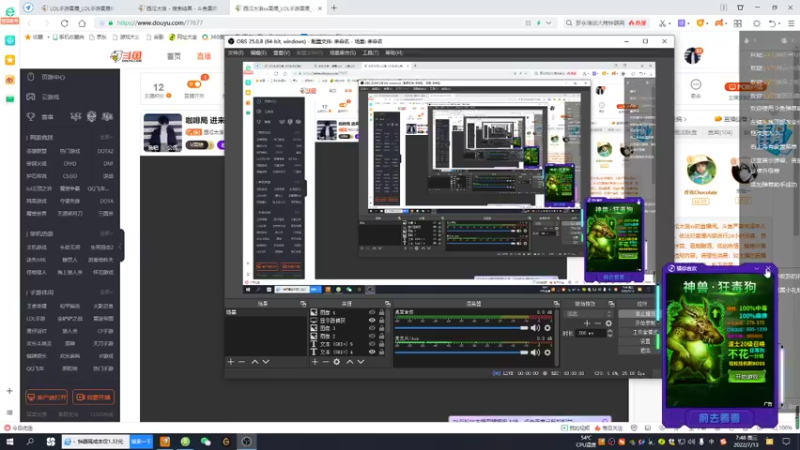The width and height of the screenshot is (800, 450).
Task: Remove the selected scene with the minus button
Action: (242, 362)
